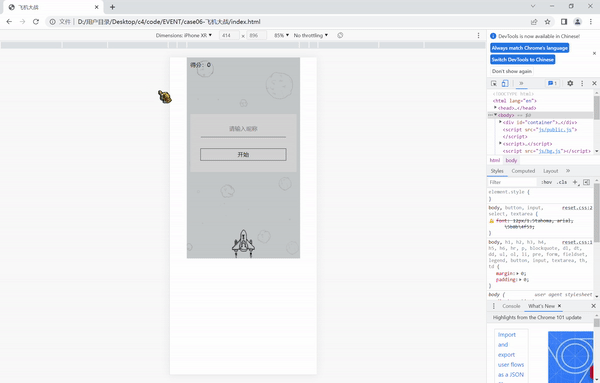Bookmark this page with the star
600x383 pixels.
click(548, 22)
